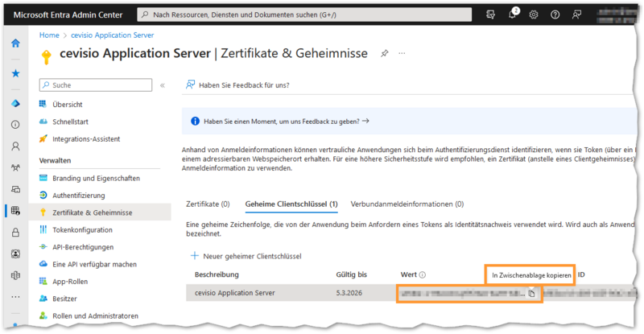The image size is (644, 334).
Task: Open the Users person icon in left rail
Action: coord(15,146)
